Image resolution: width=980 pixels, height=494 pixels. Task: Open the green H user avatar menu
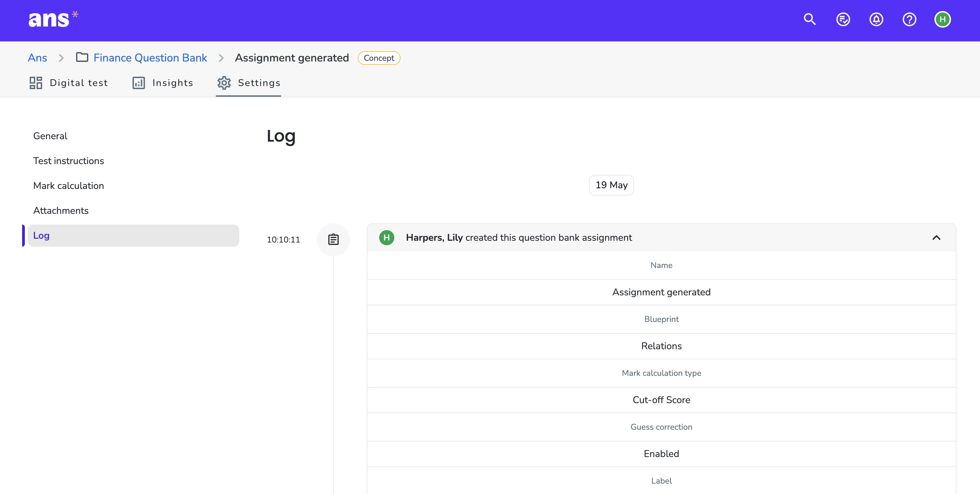[x=942, y=19]
